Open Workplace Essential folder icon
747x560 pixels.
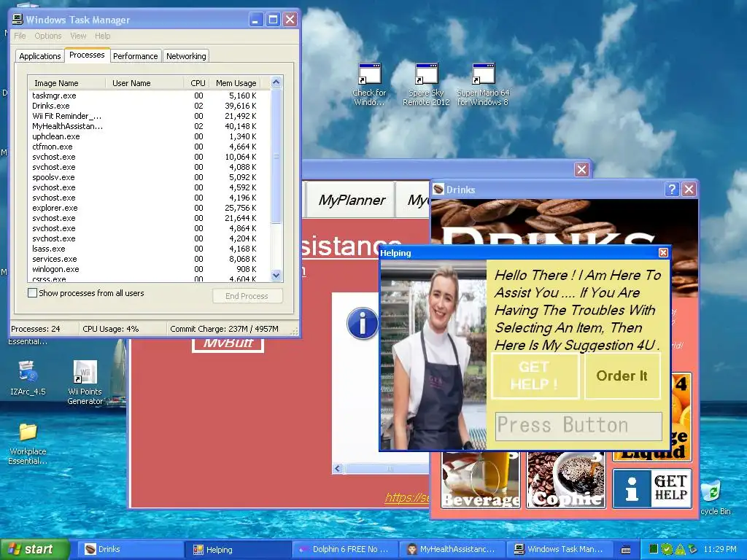click(28, 444)
